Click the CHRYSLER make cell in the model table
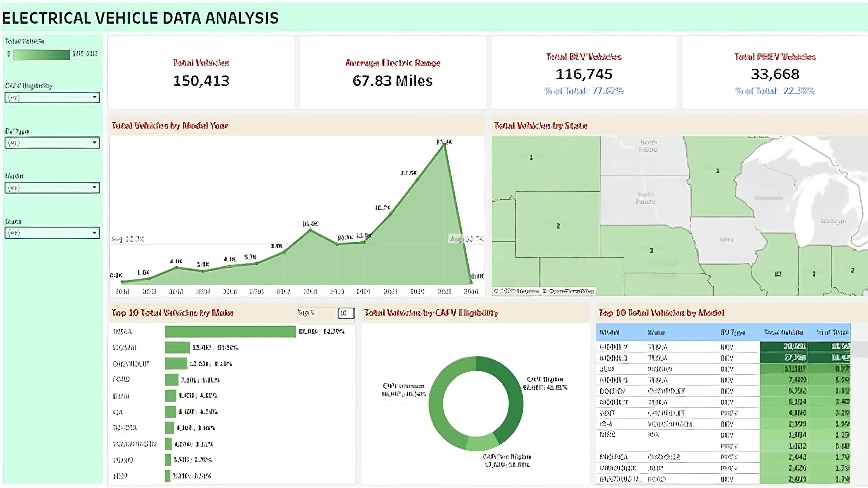868x488 pixels. point(664,457)
